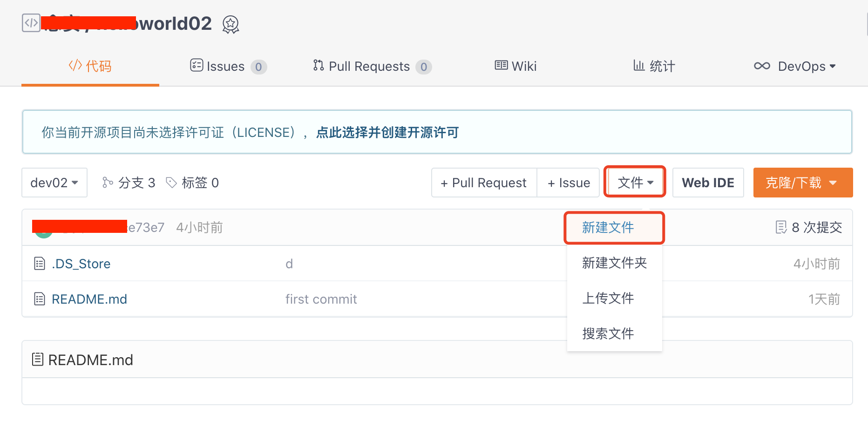
Task: Click the recommended project badge icon
Action: (231, 24)
